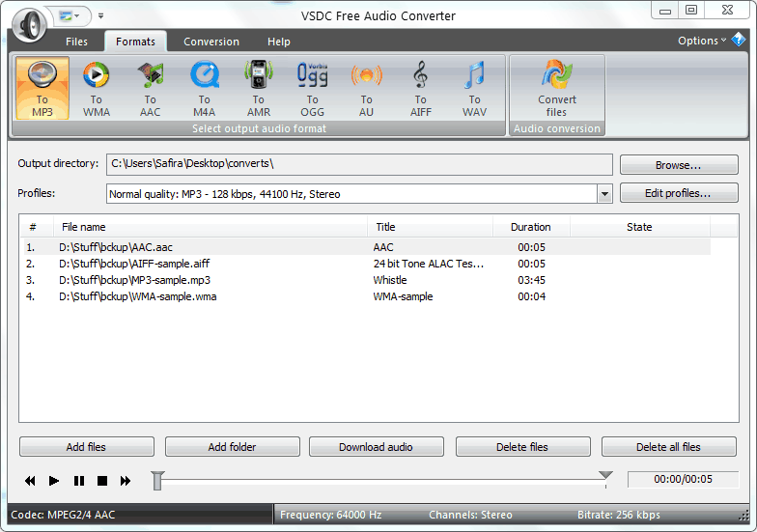
Task: Minimize the VSDC window
Action: click(664, 11)
